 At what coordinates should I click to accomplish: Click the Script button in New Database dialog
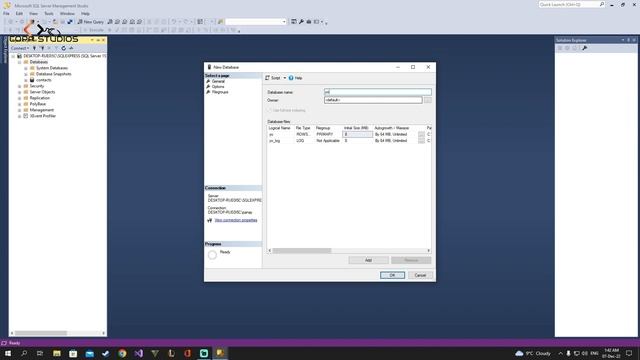[x=273, y=78]
